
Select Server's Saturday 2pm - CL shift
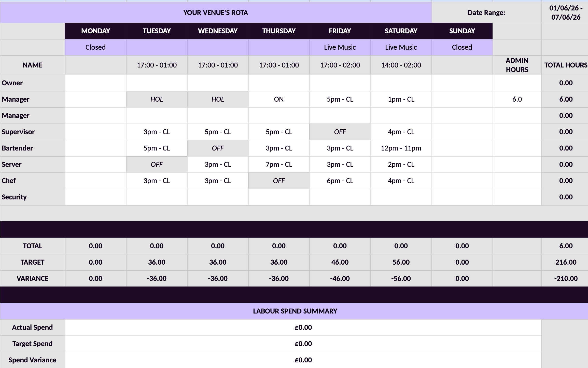401,165
